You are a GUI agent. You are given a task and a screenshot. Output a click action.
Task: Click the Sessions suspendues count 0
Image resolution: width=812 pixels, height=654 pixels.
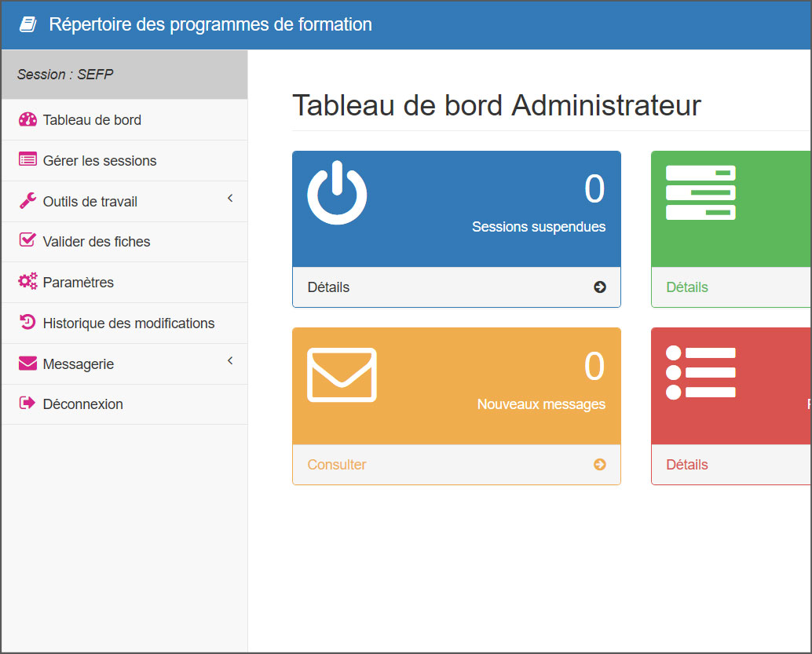tap(594, 188)
